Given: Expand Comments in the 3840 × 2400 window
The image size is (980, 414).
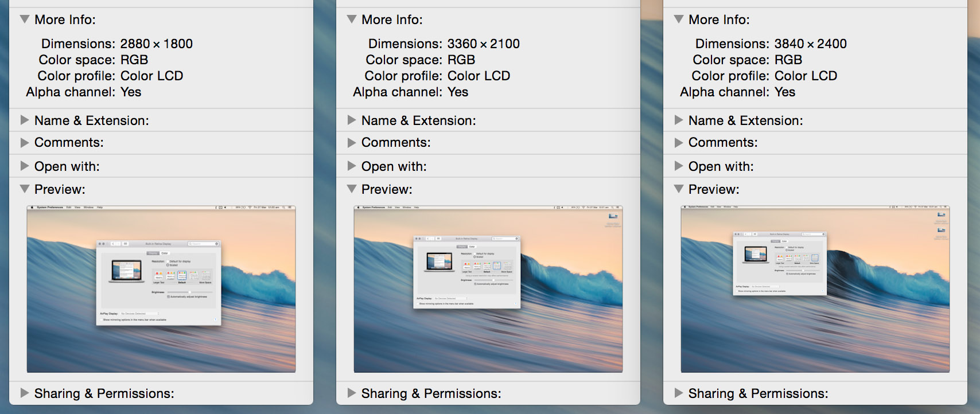Looking at the screenshot, I should [x=679, y=142].
